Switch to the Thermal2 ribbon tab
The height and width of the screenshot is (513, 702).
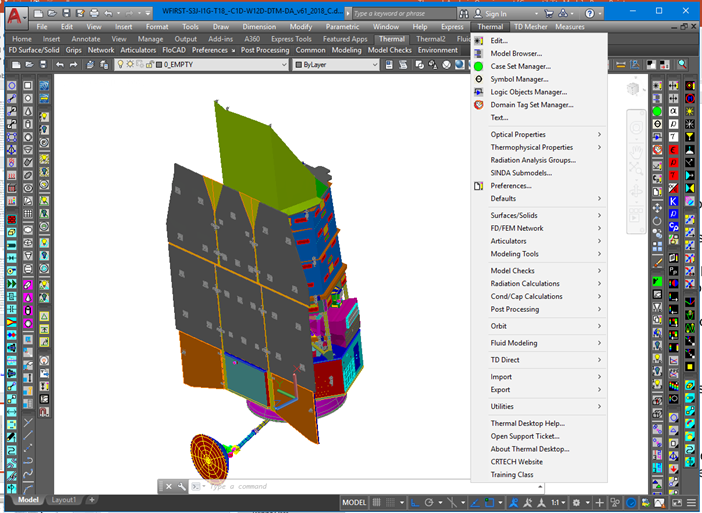pos(431,39)
